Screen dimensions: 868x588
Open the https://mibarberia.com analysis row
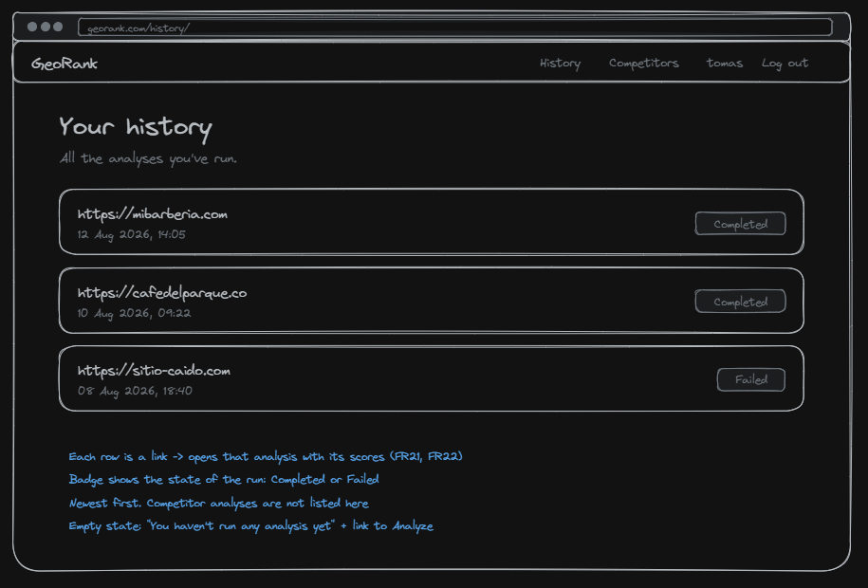pos(432,222)
